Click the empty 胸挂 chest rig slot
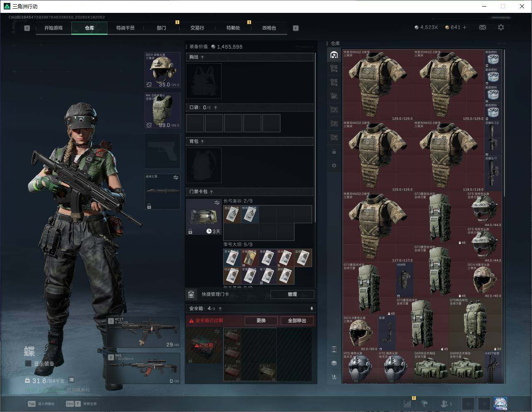Viewport: 532px width, 412px height. click(x=204, y=81)
